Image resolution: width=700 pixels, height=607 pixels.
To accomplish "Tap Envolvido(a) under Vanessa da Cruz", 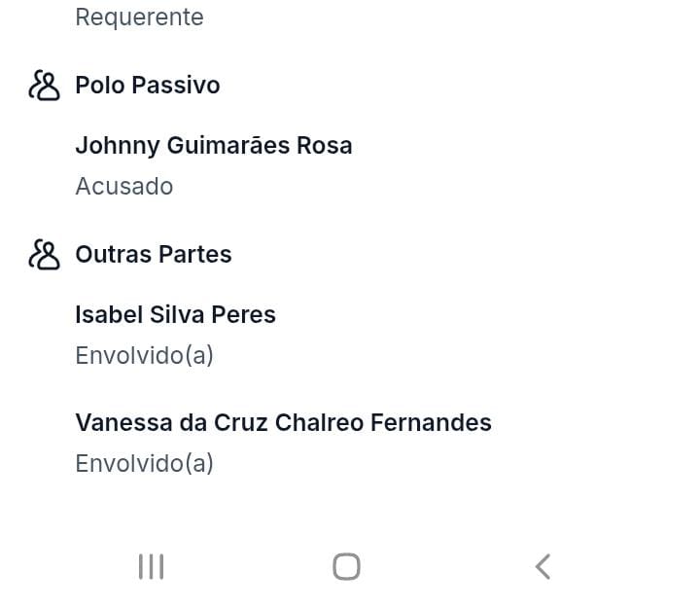I will tap(144, 464).
